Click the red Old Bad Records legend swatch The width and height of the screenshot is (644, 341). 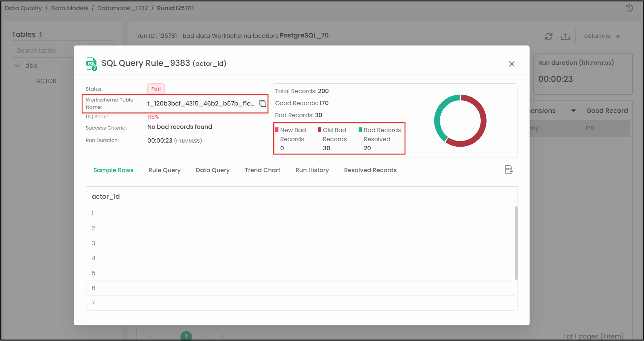click(319, 130)
